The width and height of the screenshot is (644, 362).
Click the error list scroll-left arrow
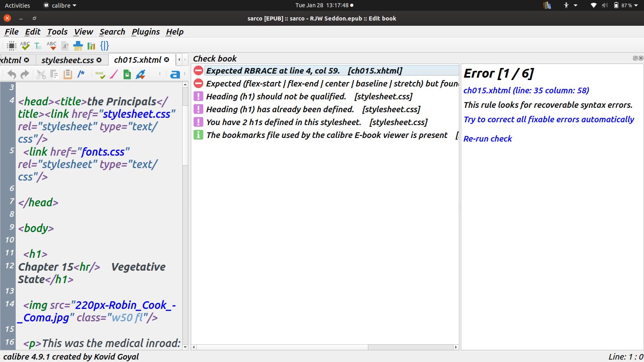tap(194, 347)
